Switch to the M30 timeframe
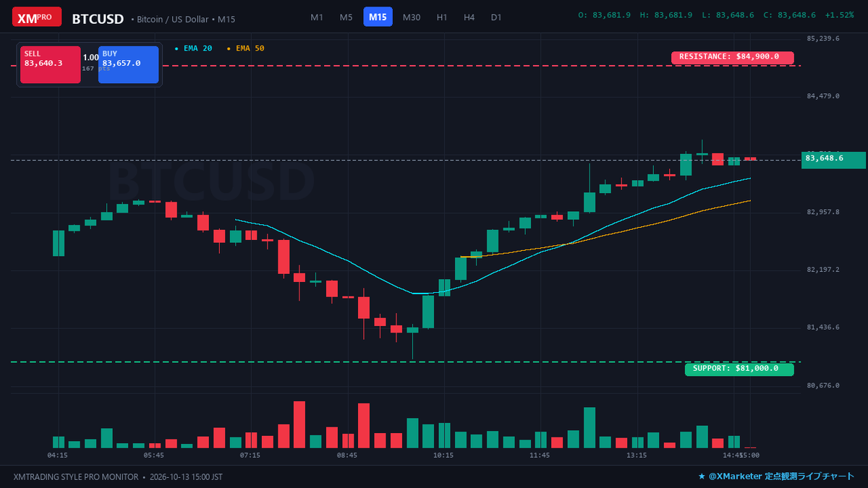 pos(412,17)
